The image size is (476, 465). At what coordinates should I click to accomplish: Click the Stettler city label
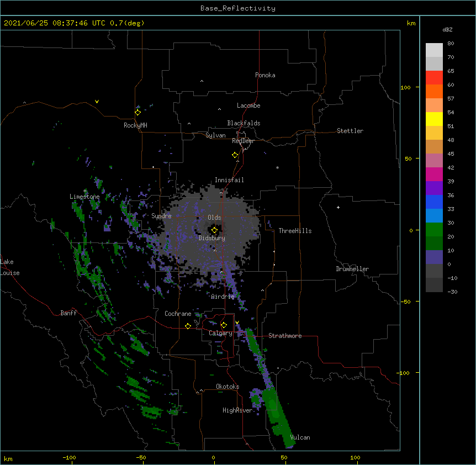click(x=350, y=131)
